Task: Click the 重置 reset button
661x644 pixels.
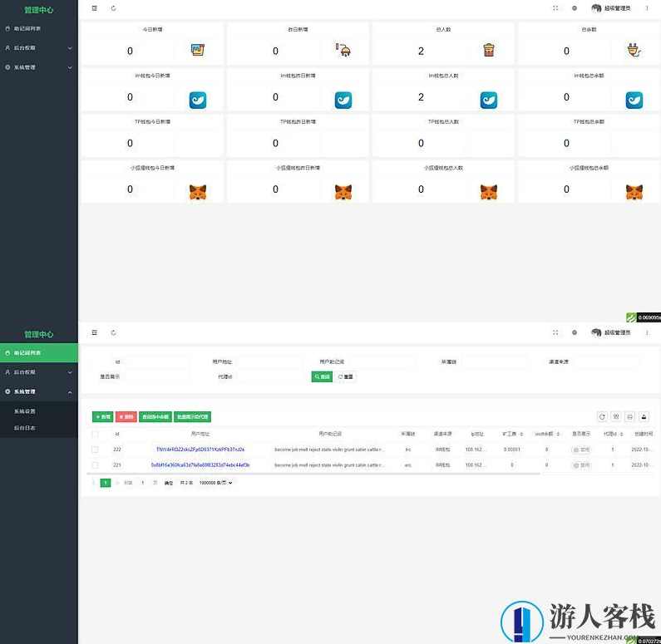Action: (346, 376)
